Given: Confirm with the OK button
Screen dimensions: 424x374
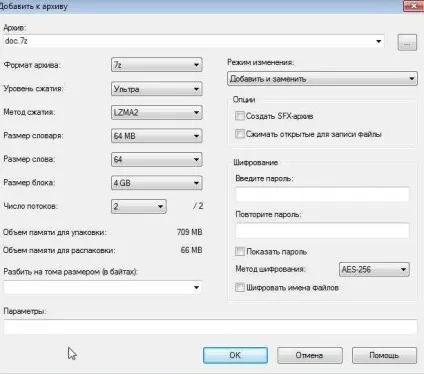Looking at the screenshot, I should click(x=235, y=355).
